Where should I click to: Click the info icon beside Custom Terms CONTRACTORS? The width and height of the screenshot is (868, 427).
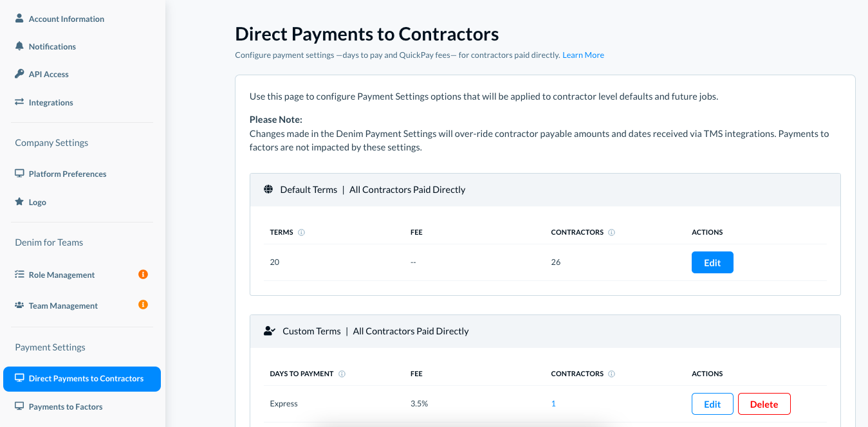click(611, 374)
